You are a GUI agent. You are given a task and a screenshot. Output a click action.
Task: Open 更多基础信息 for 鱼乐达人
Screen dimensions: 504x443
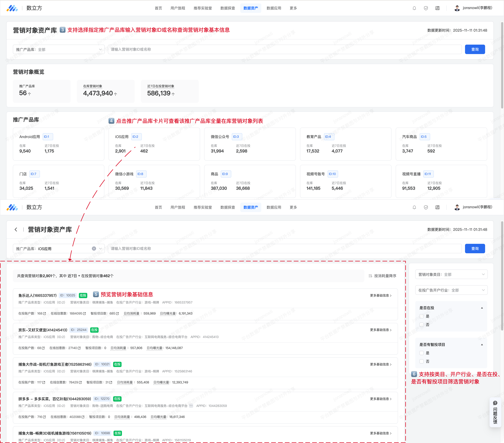tap(381, 295)
